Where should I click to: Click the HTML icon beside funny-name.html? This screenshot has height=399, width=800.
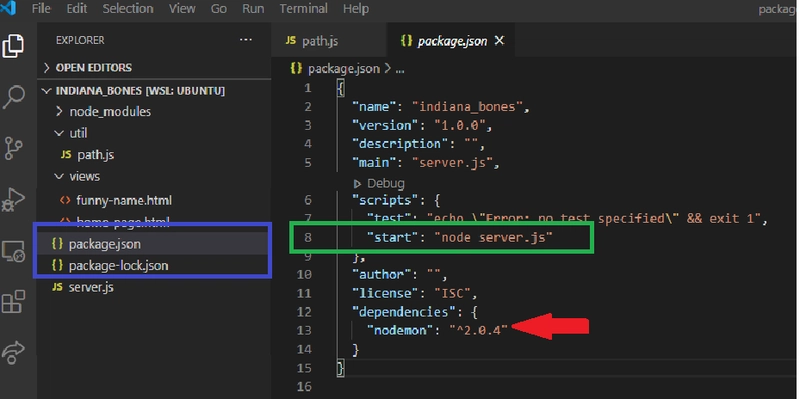[65, 200]
